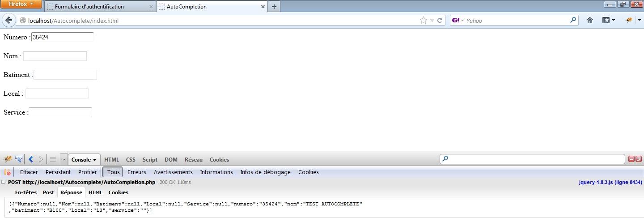This screenshot has height=222, width=644.
Task: Click the magnifier in the Yahoo search box
Action: (573, 20)
